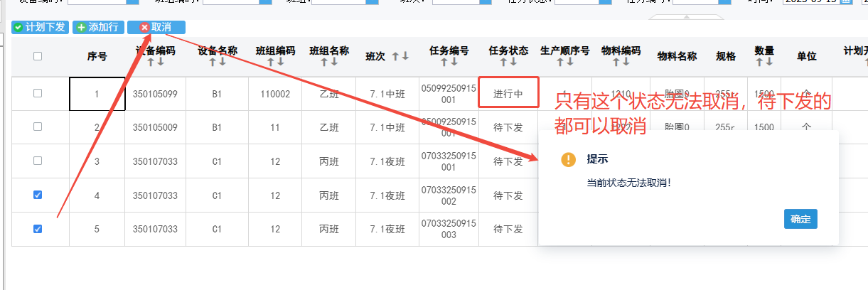Uncheck the checkbox for row 5
This screenshot has width=868, height=290.
click(38, 229)
